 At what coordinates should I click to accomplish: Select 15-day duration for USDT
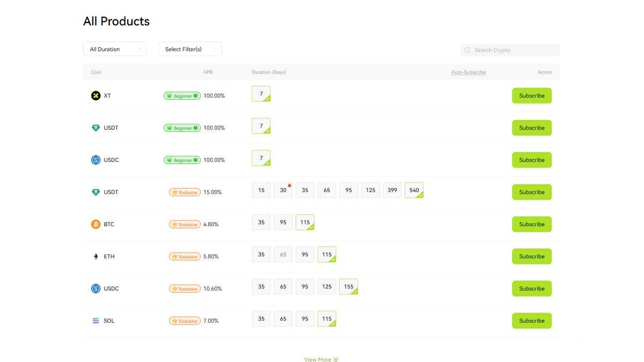tap(261, 190)
